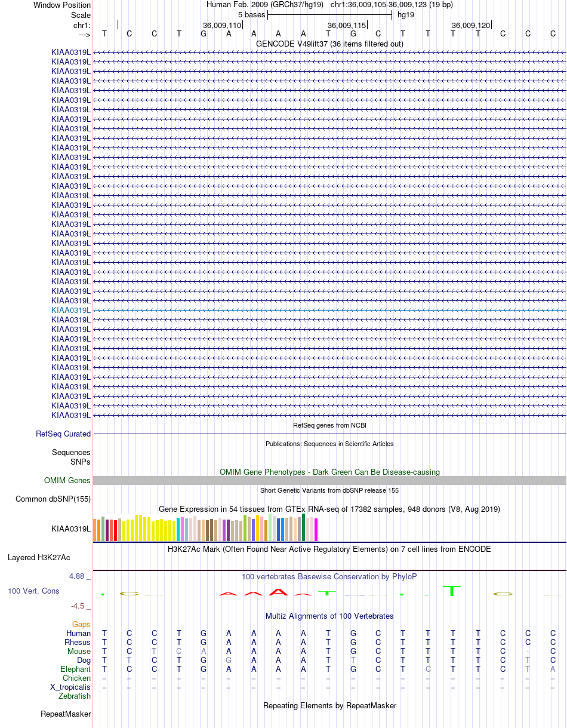Image resolution: width=567 pixels, height=728 pixels.
Task: Click the chr1: ruler label
Action: (82, 25)
